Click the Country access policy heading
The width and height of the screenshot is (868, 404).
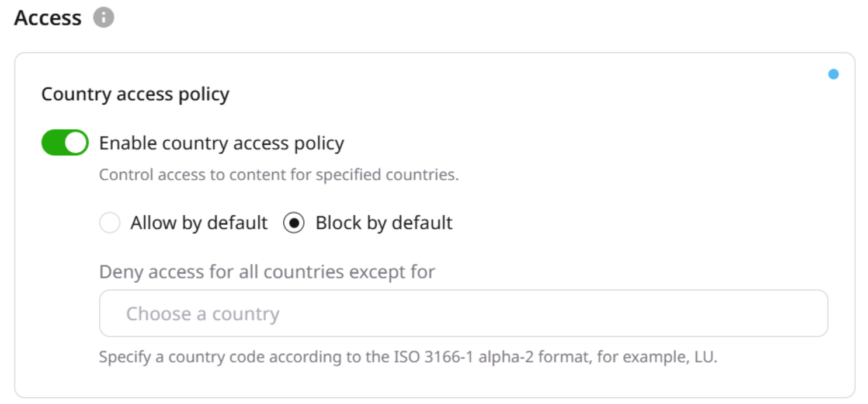pyautogui.click(x=134, y=93)
